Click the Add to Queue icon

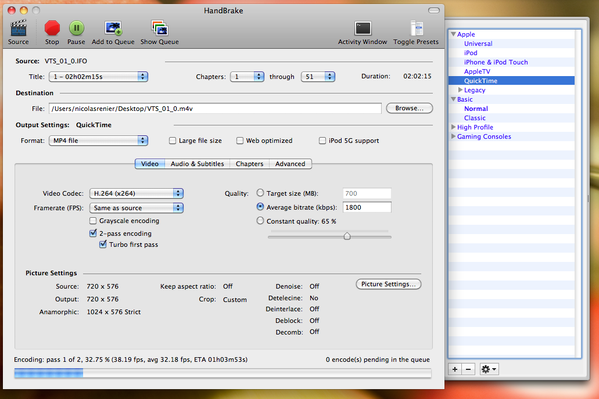tap(113, 28)
